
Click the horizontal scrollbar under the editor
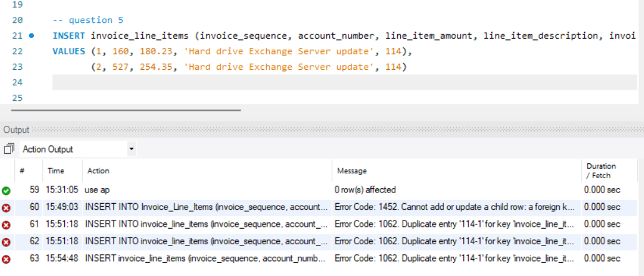[x=126, y=110]
